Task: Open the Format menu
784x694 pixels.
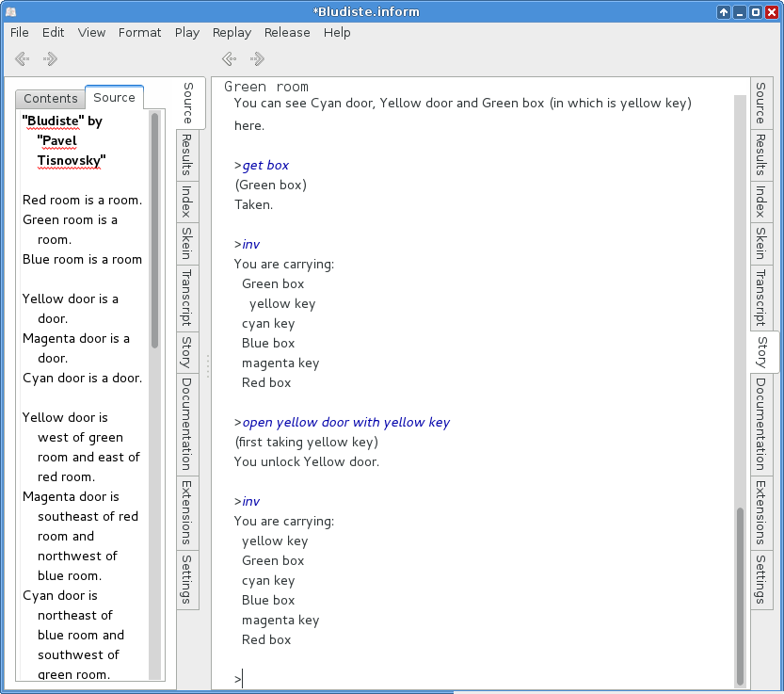Action: coord(139,32)
